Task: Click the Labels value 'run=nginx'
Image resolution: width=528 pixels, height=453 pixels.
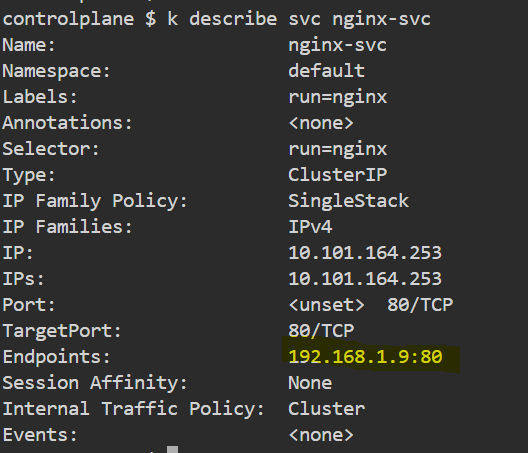Action: point(337,98)
